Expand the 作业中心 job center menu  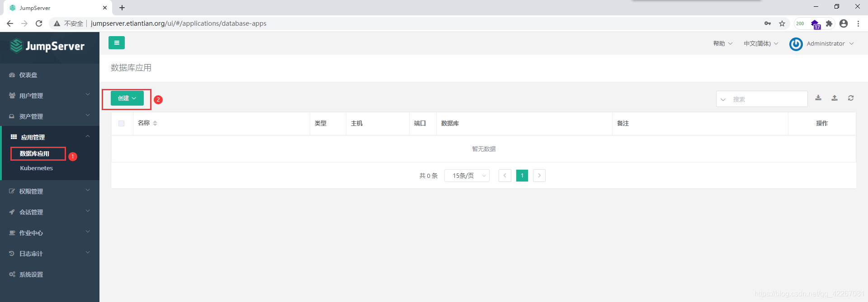pyautogui.click(x=50, y=233)
